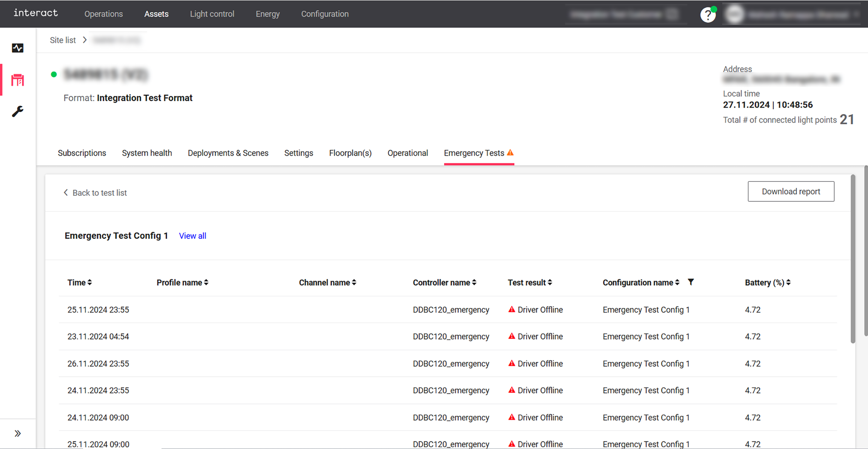Open the System health tab
868x449 pixels.
(147, 153)
